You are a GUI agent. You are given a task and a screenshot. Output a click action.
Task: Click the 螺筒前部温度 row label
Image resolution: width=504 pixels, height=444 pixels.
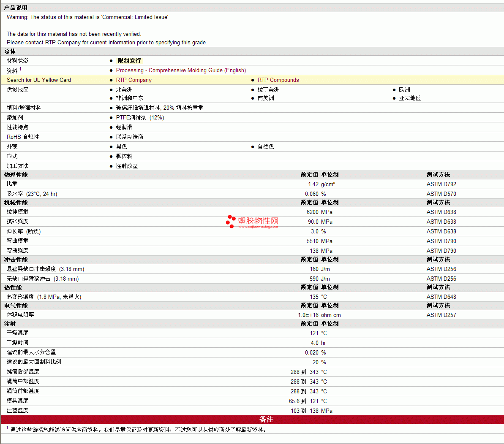[23, 391]
